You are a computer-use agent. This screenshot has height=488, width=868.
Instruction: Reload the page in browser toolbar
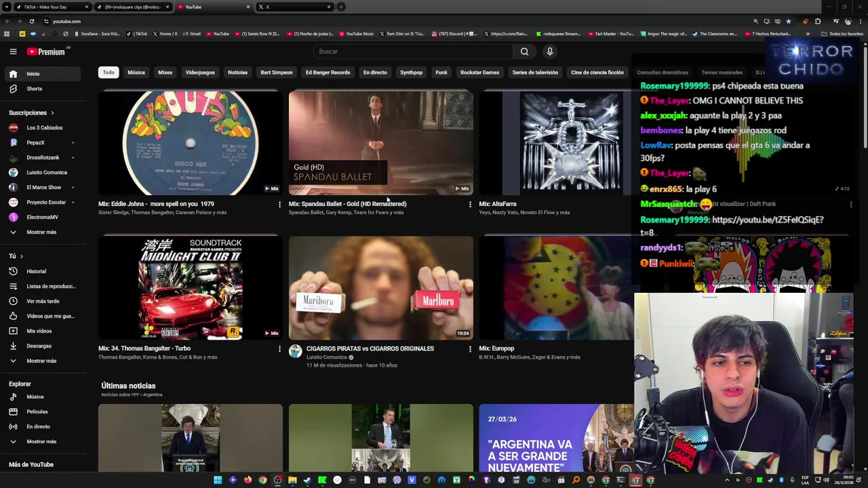[31, 21]
